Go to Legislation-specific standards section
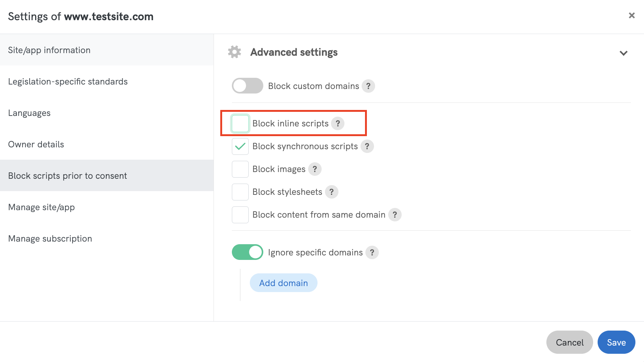This screenshot has height=362, width=644. click(68, 82)
